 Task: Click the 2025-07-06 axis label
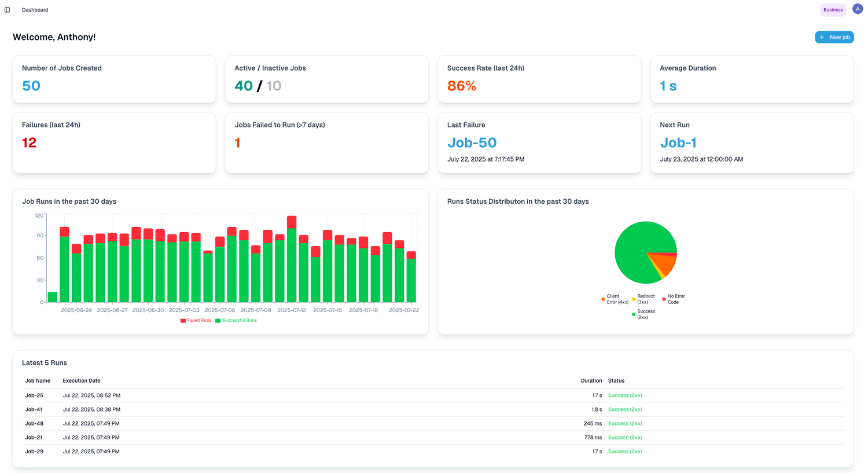[x=220, y=310]
